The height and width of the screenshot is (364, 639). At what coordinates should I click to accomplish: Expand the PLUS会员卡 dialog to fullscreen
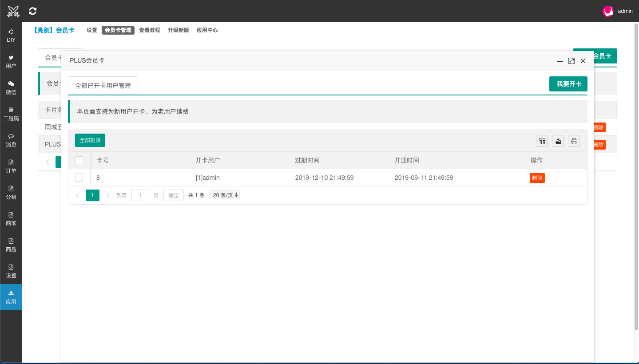click(572, 61)
